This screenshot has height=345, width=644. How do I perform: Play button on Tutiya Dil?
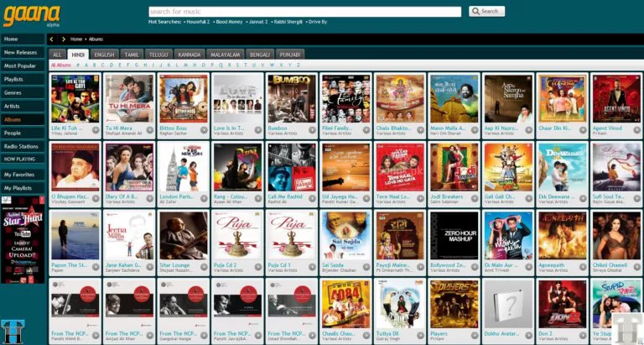point(421,335)
